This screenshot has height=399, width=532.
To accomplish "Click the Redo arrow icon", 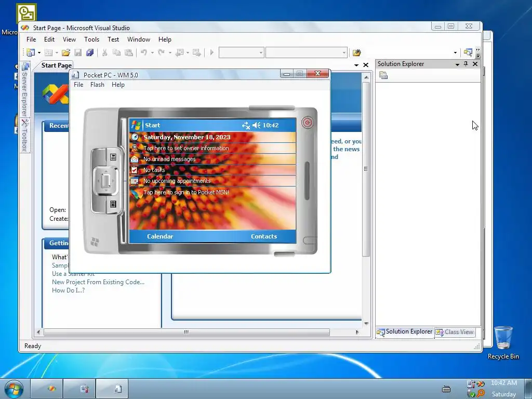I will pos(162,52).
